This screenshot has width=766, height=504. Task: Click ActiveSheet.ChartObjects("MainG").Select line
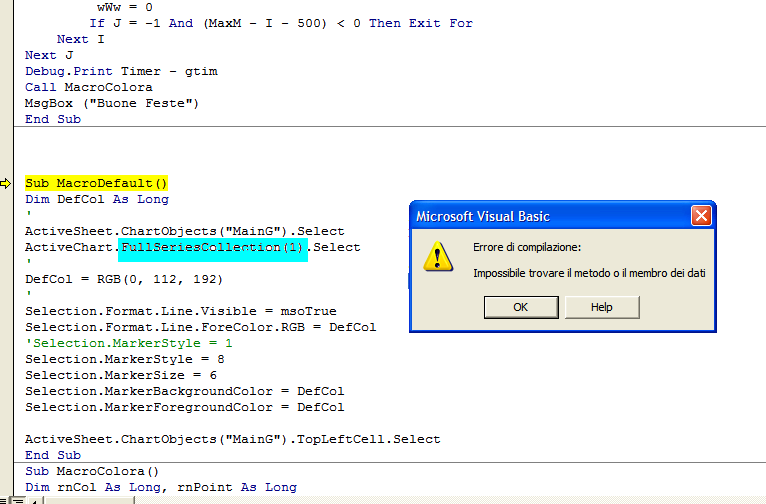(x=185, y=231)
